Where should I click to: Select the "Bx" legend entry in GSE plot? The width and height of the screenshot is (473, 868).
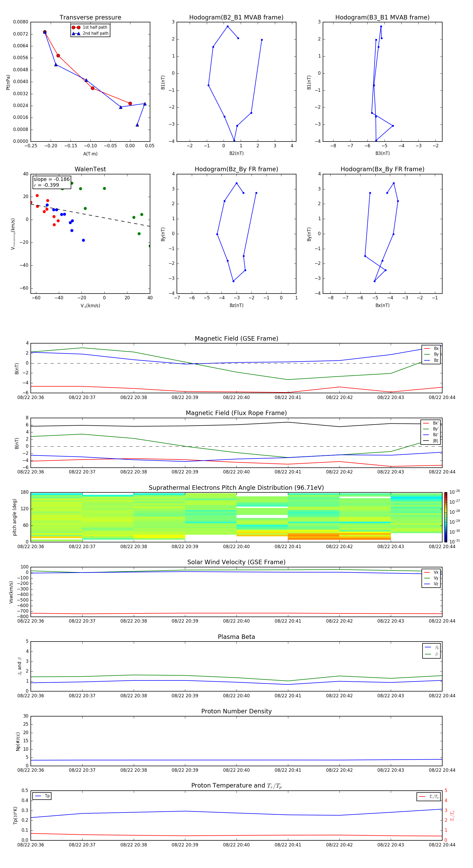431,349
